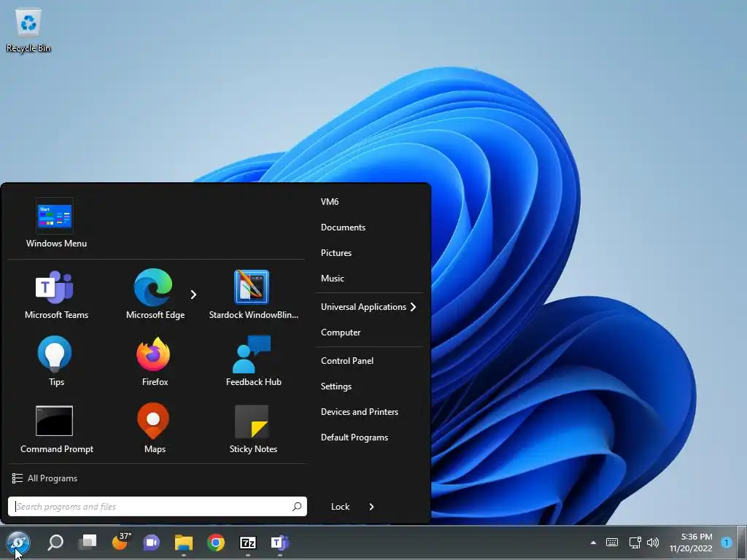Open Microsoft Edge from Start menu

click(155, 295)
